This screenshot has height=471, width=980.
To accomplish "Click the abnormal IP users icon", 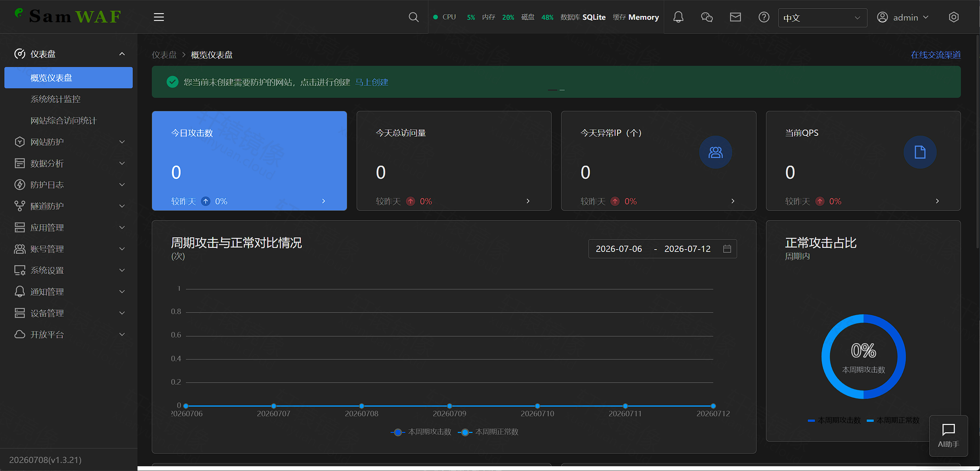I will [x=716, y=152].
